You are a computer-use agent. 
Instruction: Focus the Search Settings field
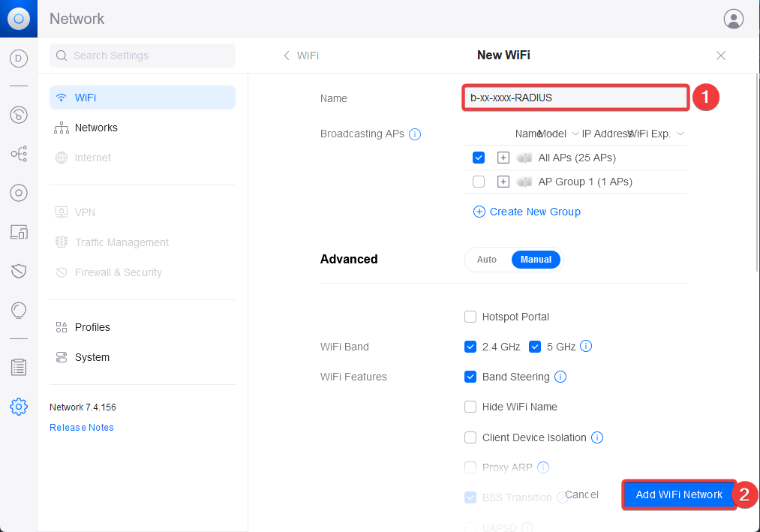pos(143,56)
